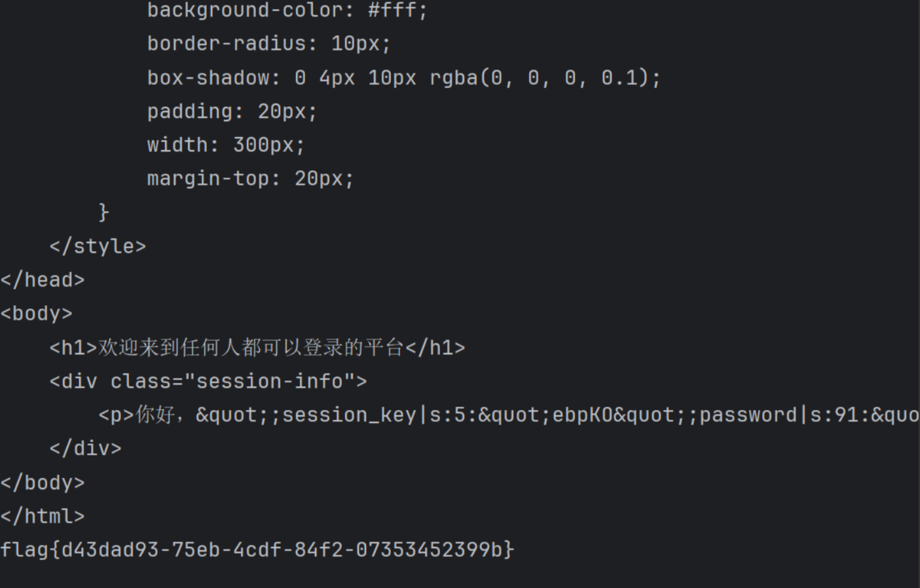Click the closing curly brace of CSS rule
This screenshot has width=920, height=588.
pos(103,212)
